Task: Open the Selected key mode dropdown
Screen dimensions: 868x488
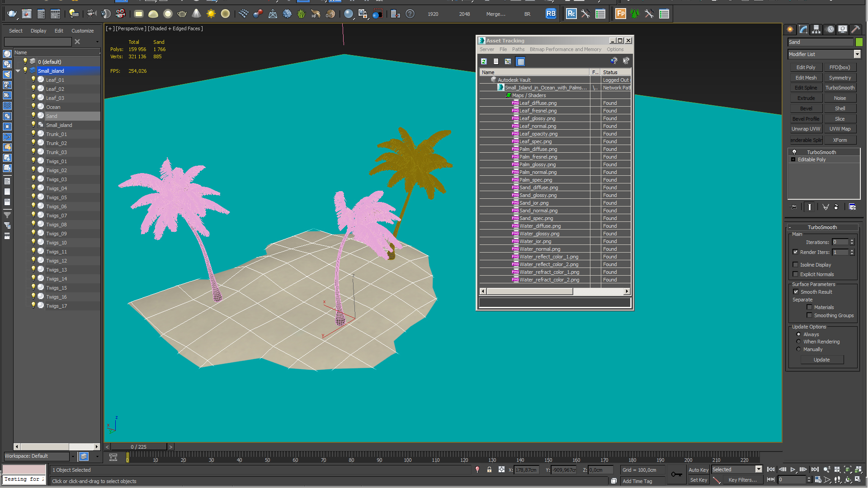Action: [x=759, y=469]
